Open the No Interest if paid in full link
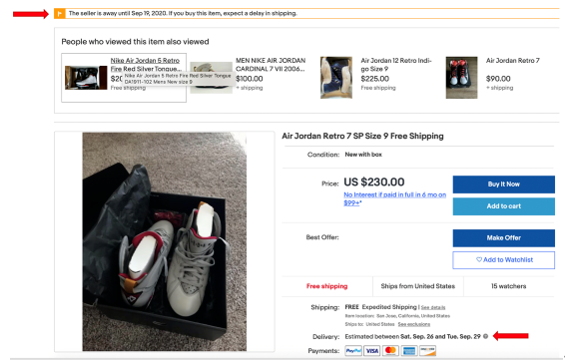This screenshot has width=565, height=362. point(395,199)
